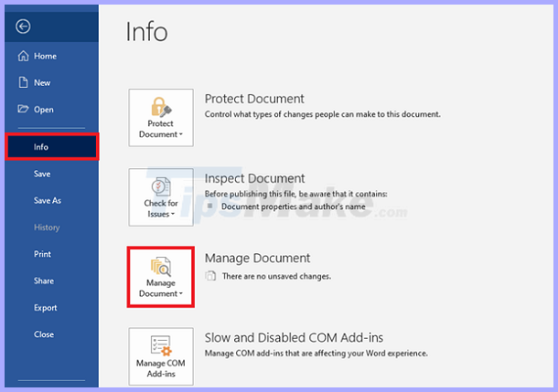Click Save As in the sidebar
Screen dimensions: 558x392
tap(51, 200)
